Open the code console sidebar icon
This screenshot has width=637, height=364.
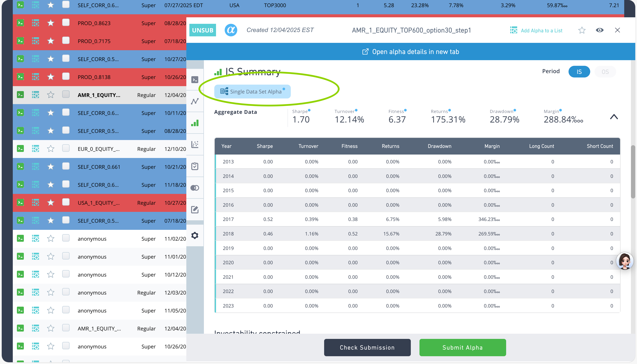[x=195, y=80]
